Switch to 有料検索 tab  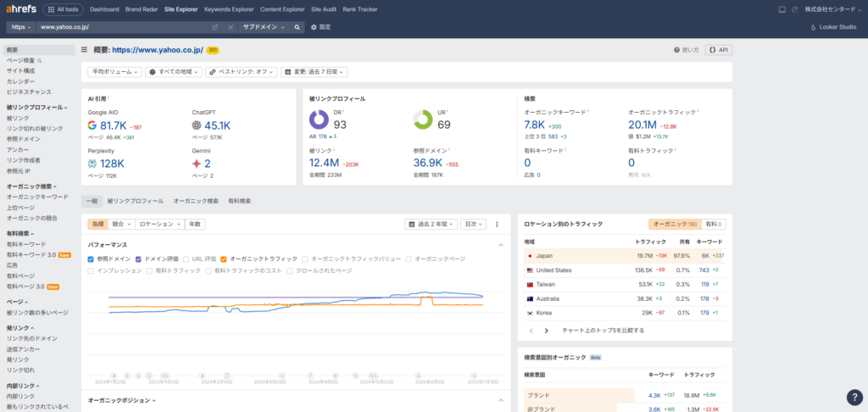click(240, 201)
